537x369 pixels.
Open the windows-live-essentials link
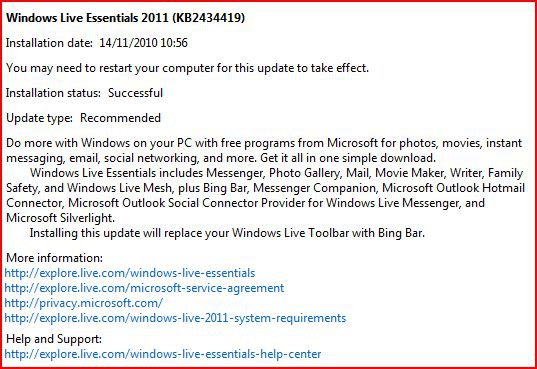click(x=130, y=273)
